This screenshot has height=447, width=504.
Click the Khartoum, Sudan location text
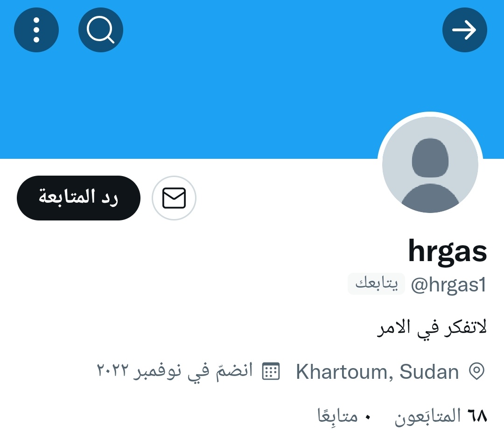pos(378,372)
